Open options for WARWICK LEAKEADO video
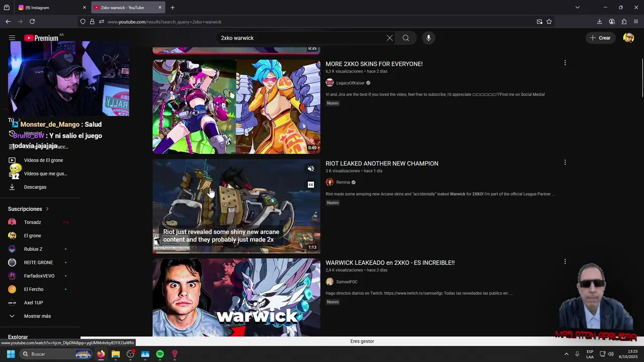The image size is (644, 362). [565, 261]
